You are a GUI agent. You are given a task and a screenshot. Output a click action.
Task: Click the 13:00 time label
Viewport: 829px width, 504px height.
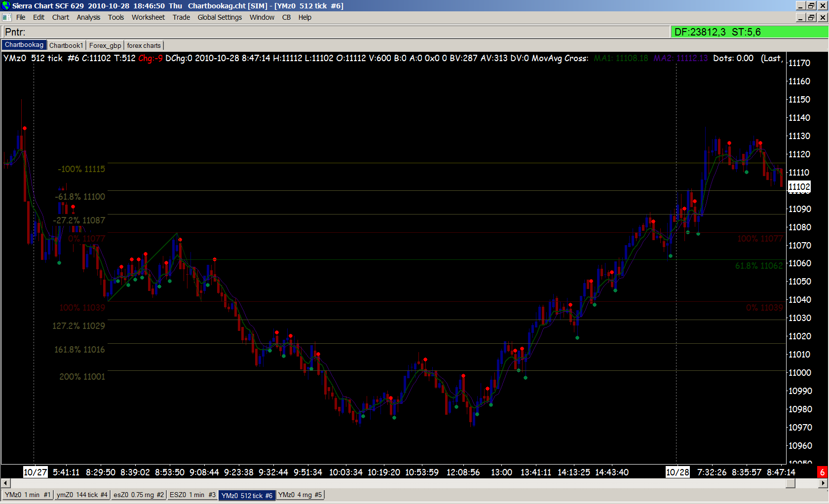(501, 472)
